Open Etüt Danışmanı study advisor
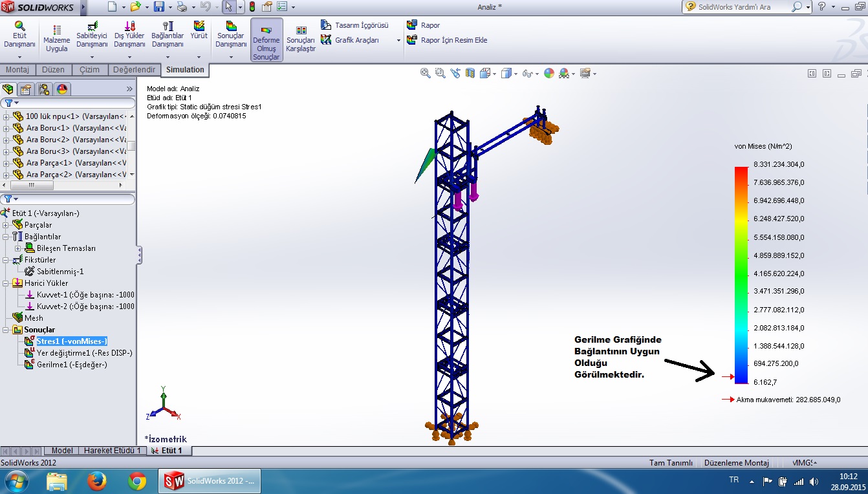The width and height of the screenshot is (868, 494). coord(19,34)
